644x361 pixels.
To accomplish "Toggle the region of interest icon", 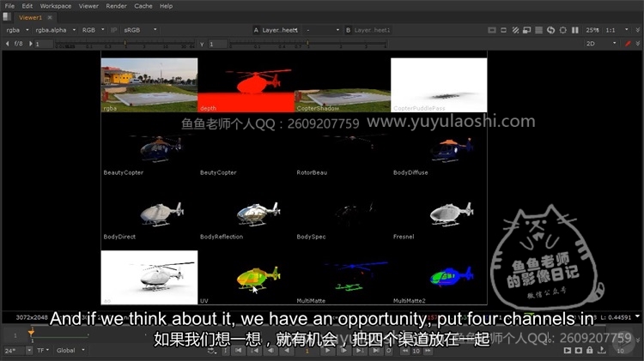I will (503, 30).
